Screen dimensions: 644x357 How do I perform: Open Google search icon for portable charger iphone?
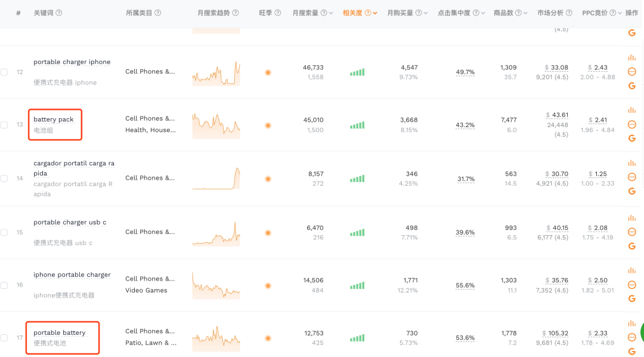631,86
